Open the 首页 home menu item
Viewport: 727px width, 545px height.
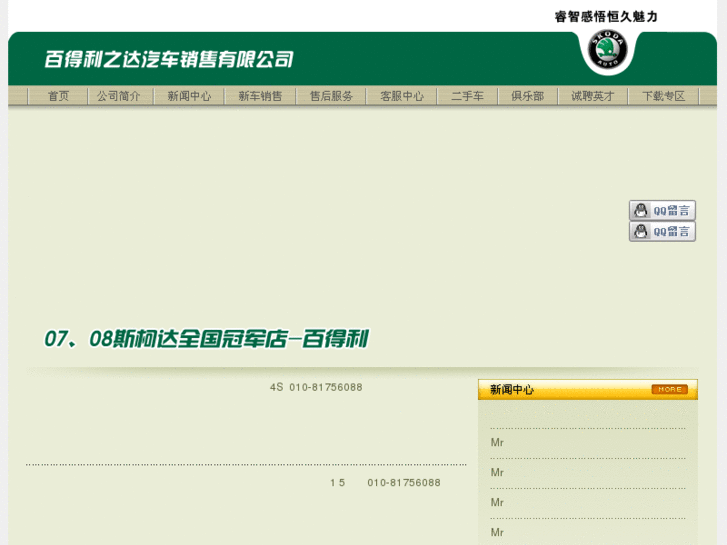pos(58,96)
